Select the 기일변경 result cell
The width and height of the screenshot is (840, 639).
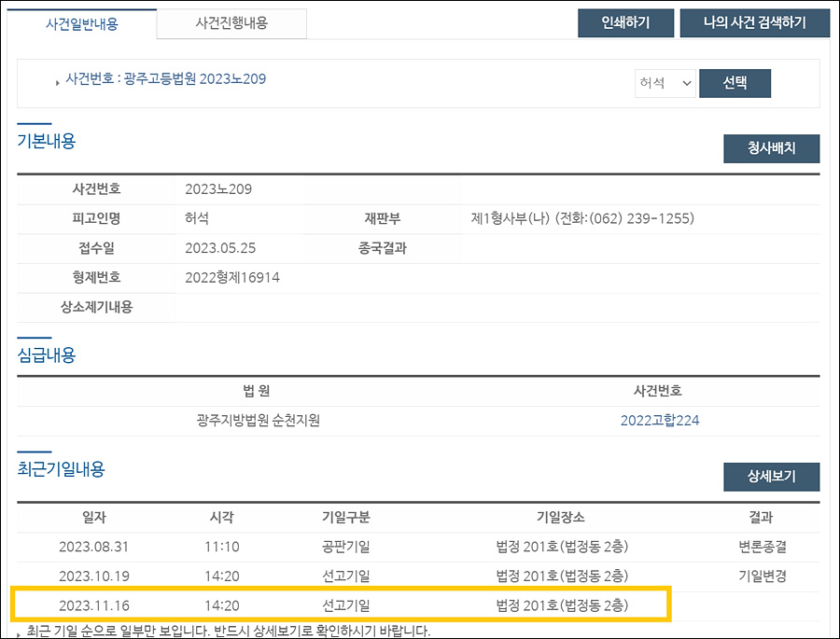763,576
